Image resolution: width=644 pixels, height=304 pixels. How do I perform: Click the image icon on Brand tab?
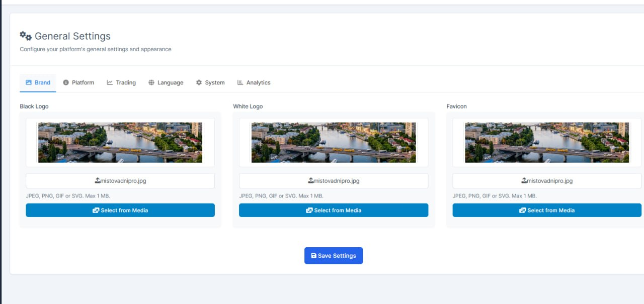(x=29, y=82)
